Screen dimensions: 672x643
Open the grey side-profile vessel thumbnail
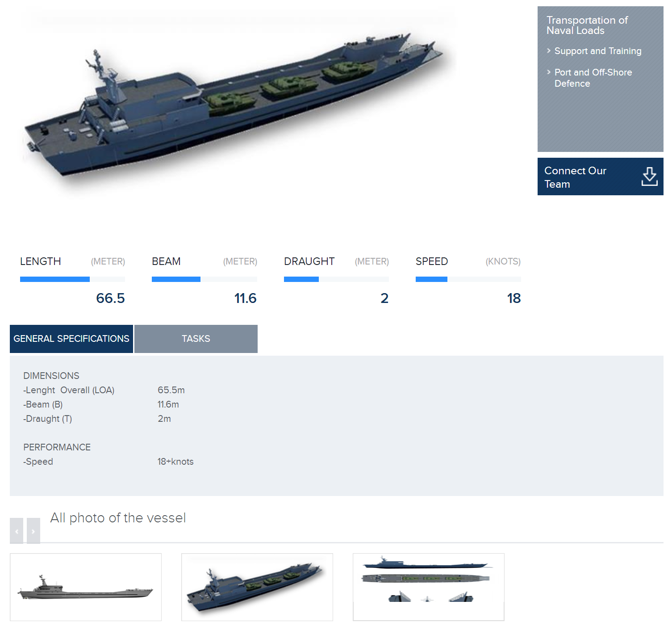point(86,587)
